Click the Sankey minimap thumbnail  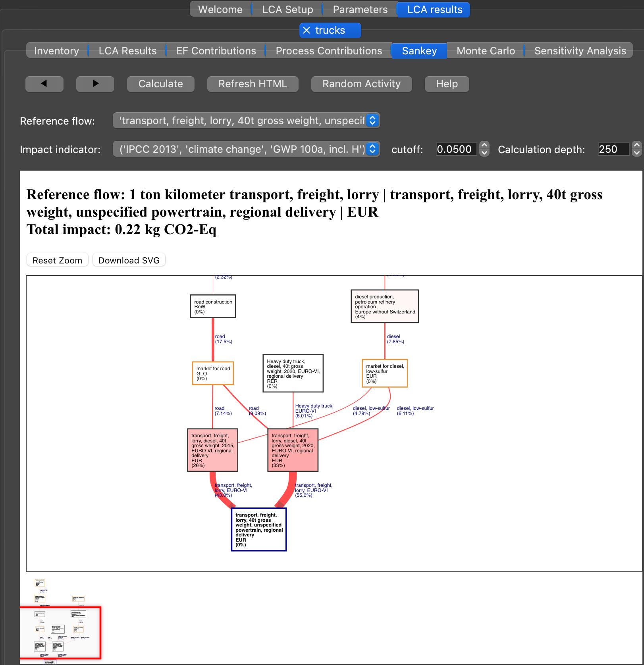62,633
